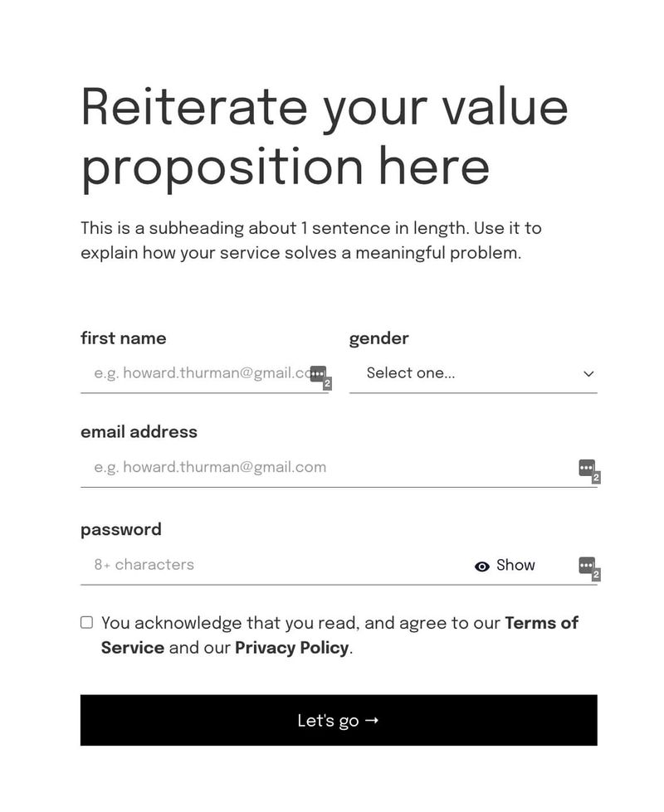Enable the agreement checkbox below the password field

click(x=86, y=621)
